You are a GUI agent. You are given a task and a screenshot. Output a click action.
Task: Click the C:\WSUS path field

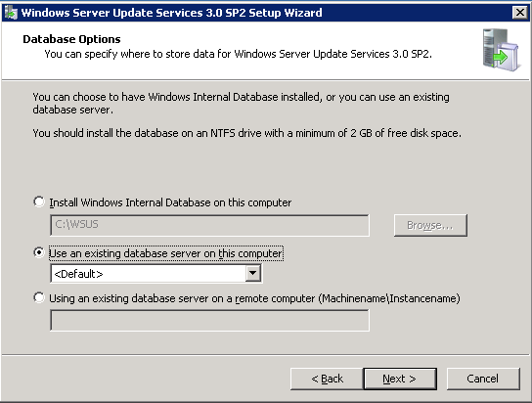[x=209, y=225]
